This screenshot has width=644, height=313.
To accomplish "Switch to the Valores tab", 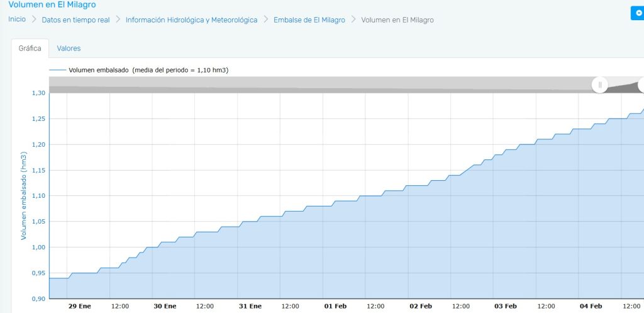I will pyautogui.click(x=69, y=48).
